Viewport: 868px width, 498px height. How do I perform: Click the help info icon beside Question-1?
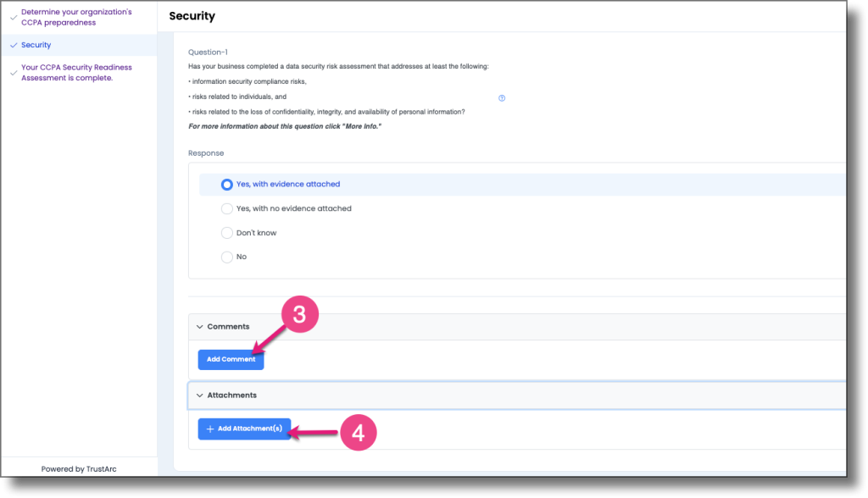(x=502, y=98)
